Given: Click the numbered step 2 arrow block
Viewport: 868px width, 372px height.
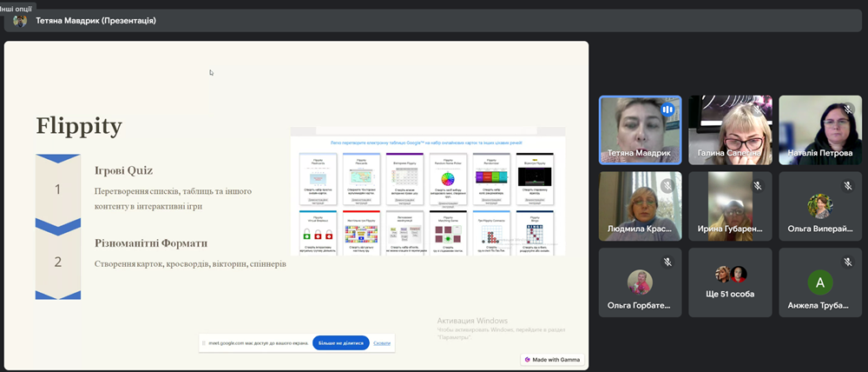Looking at the screenshot, I should (x=58, y=262).
